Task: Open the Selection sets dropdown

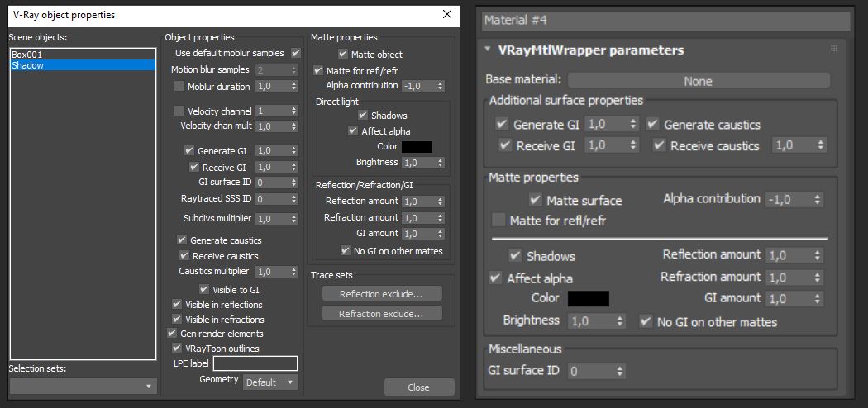Action: (x=83, y=386)
